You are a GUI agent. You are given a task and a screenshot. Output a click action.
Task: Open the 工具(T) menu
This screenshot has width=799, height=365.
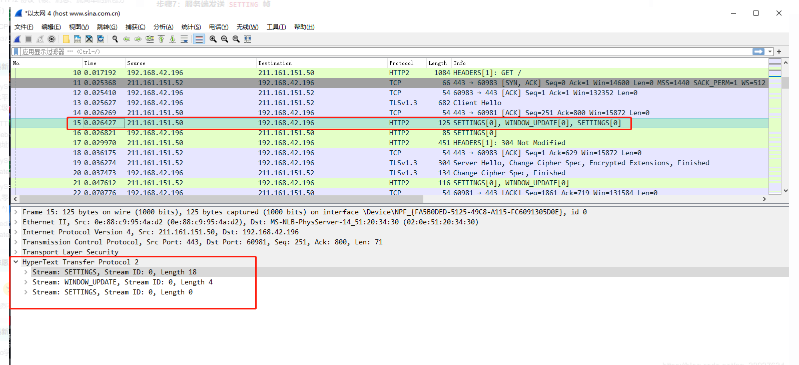click(x=276, y=27)
